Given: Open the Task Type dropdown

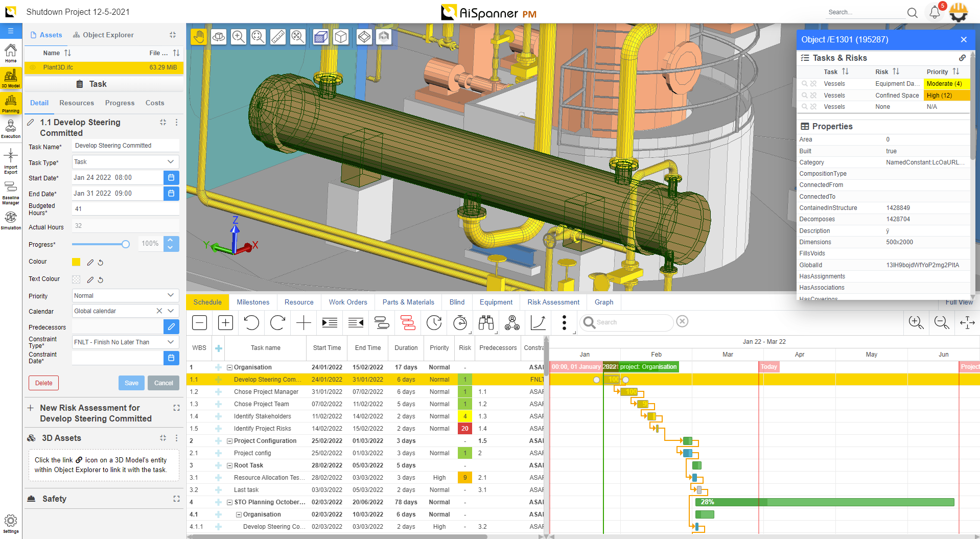Looking at the screenshot, I should click(x=125, y=162).
